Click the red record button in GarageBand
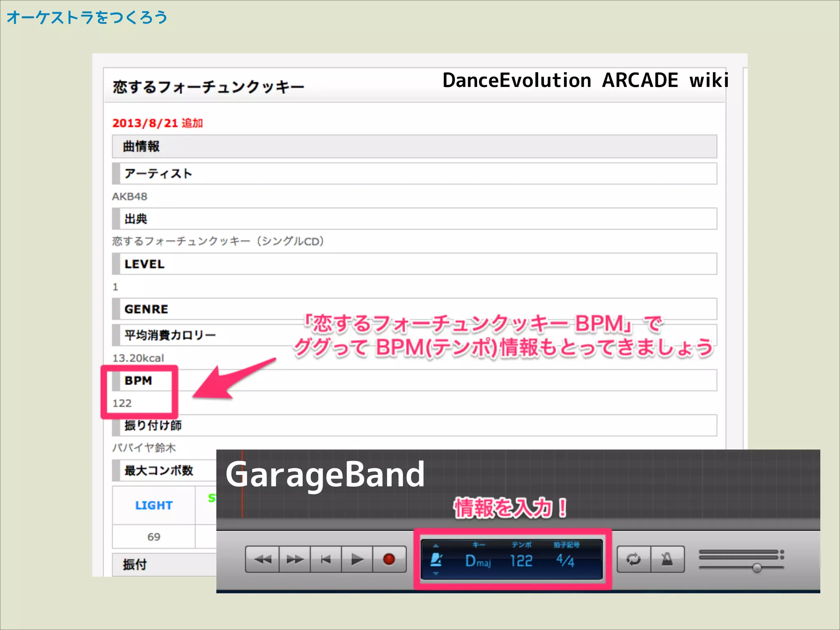The image size is (840, 630). tap(389, 559)
